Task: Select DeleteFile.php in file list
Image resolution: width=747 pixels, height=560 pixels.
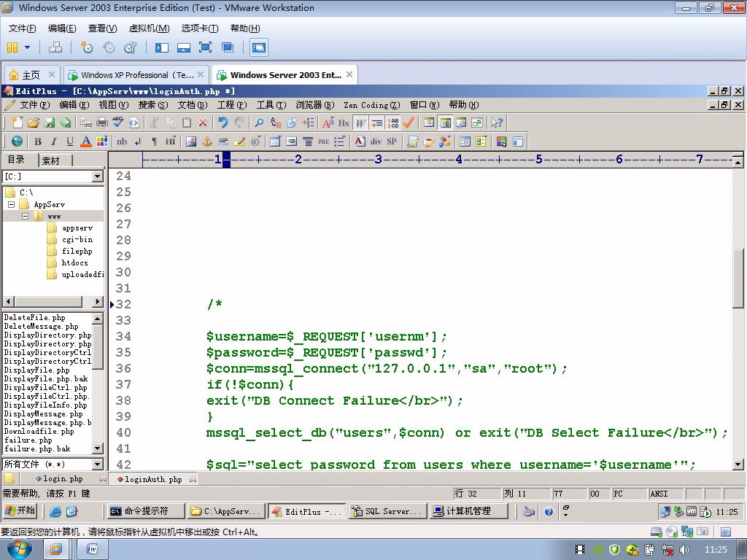Action: coord(35,317)
